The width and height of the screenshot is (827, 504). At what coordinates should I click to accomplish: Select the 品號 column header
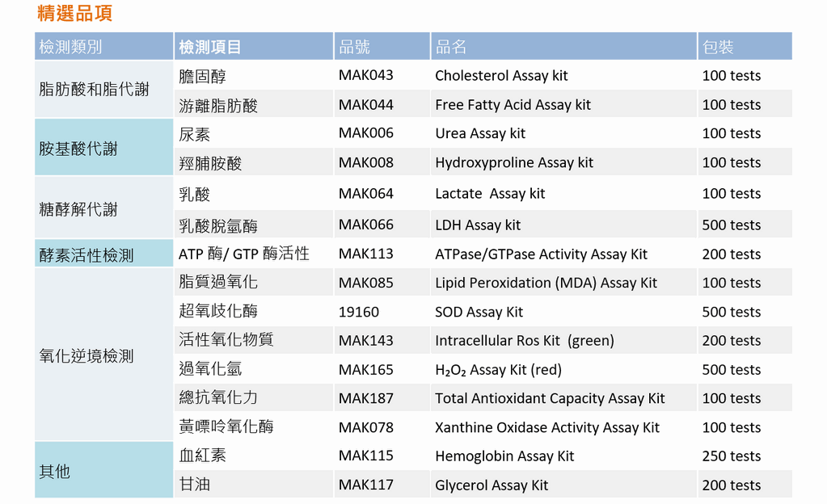tap(355, 47)
